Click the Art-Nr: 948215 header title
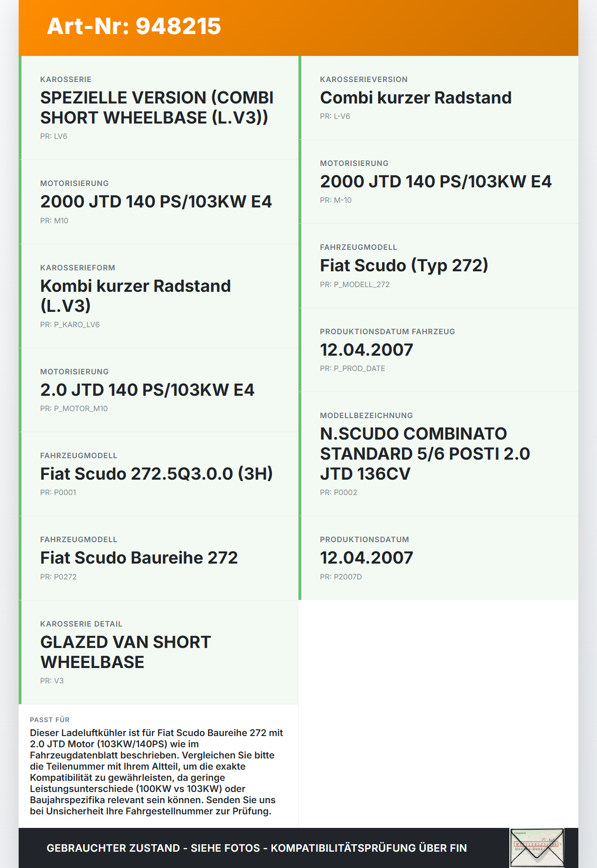597x868 pixels. [134, 26]
